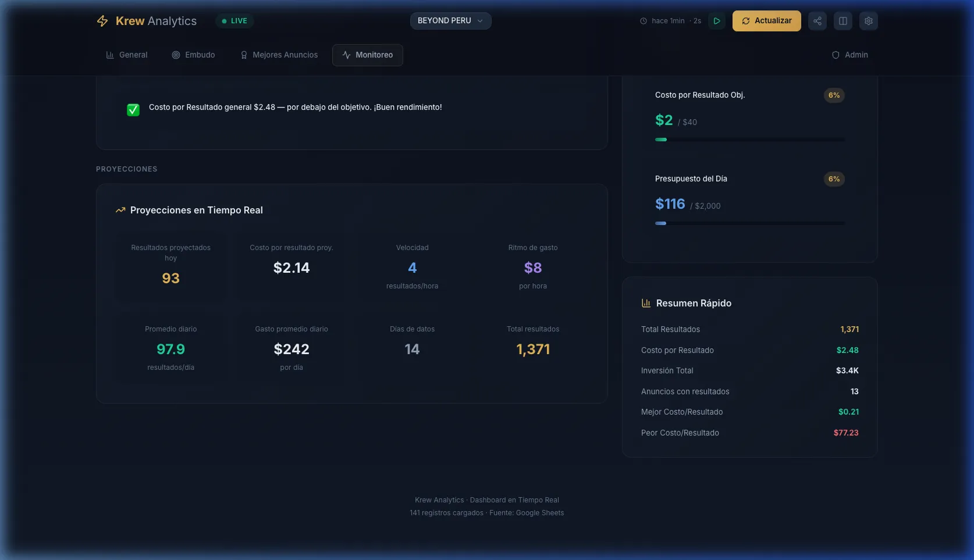Image resolution: width=974 pixels, height=560 pixels.
Task: Open settings with the gear icon
Action: 869,21
